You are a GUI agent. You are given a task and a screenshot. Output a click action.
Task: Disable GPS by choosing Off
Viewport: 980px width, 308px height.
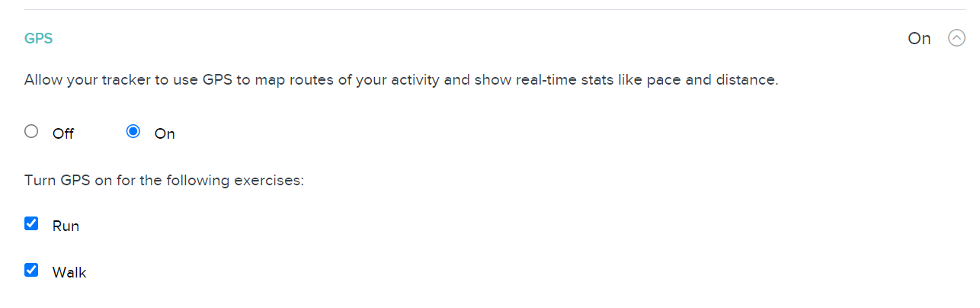point(31,131)
